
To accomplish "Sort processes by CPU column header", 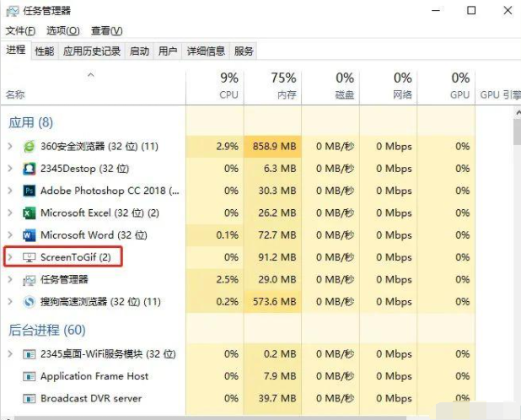I will 228,86.
